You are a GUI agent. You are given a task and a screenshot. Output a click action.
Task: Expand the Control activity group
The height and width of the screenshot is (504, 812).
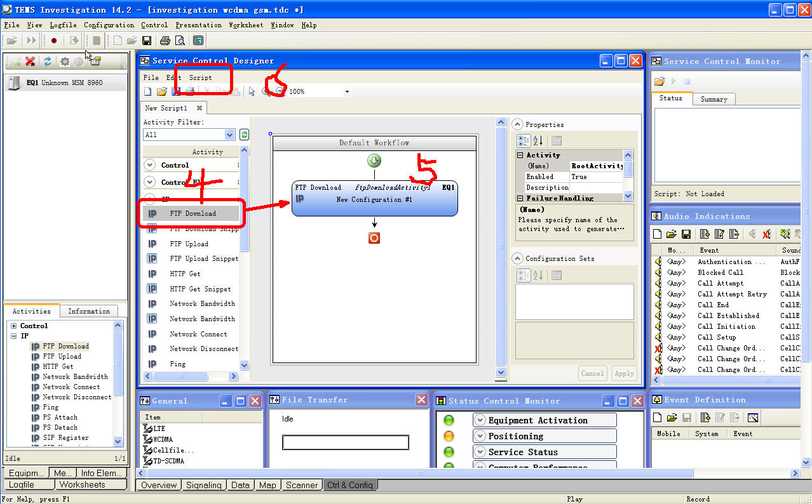coord(150,165)
